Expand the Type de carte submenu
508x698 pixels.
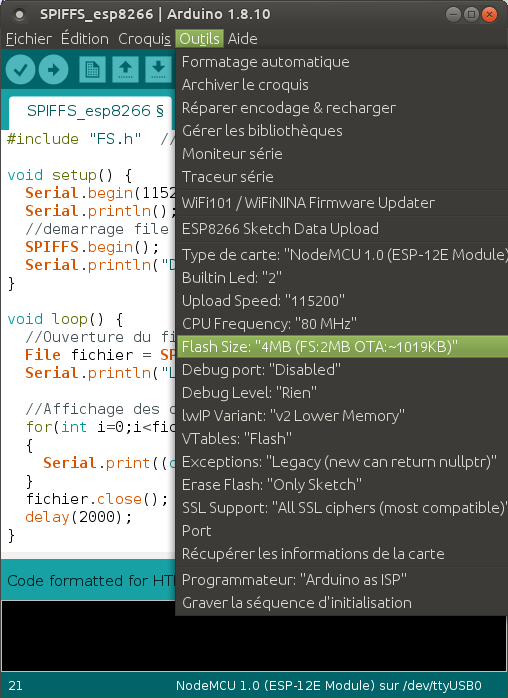click(x=342, y=255)
